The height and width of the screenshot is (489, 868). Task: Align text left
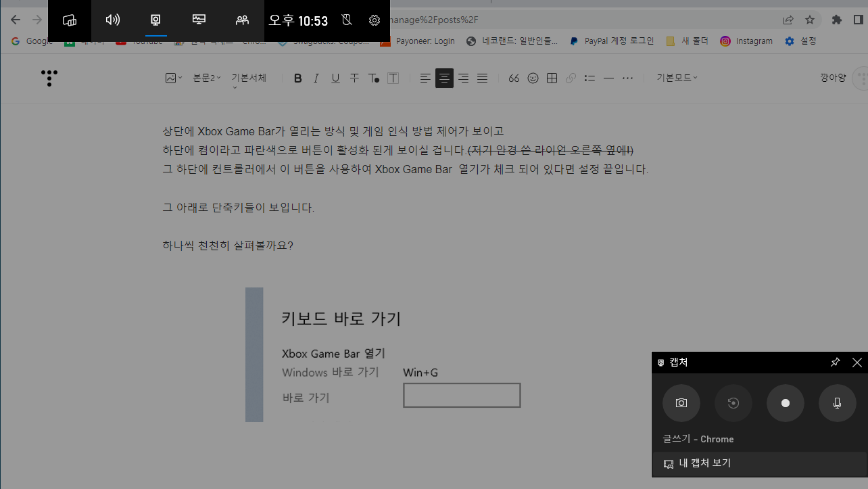(425, 78)
